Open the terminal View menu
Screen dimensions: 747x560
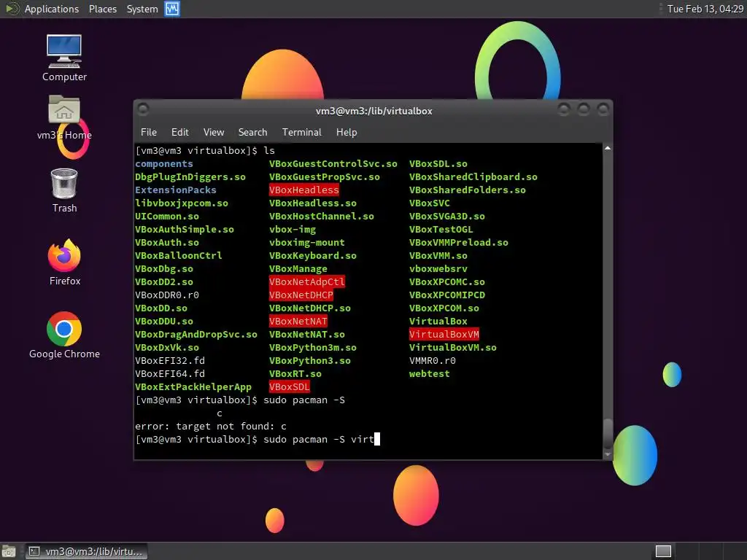[214, 133]
